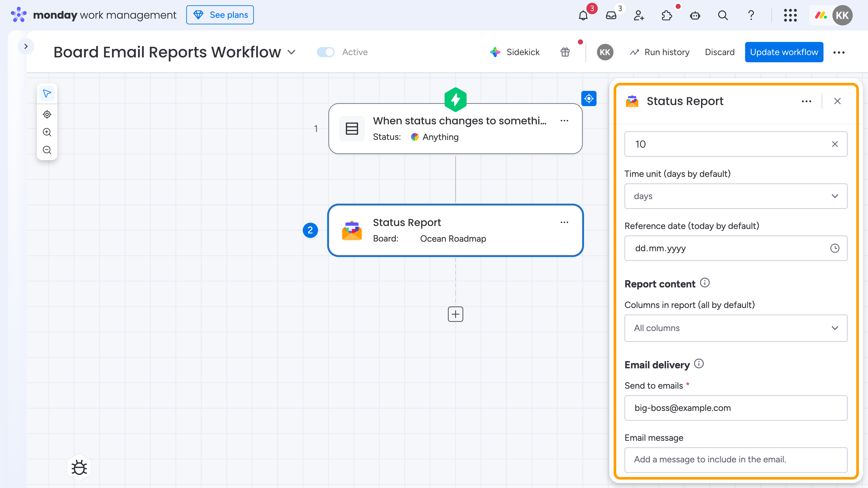Click the invite members icon

tap(639, 15)
